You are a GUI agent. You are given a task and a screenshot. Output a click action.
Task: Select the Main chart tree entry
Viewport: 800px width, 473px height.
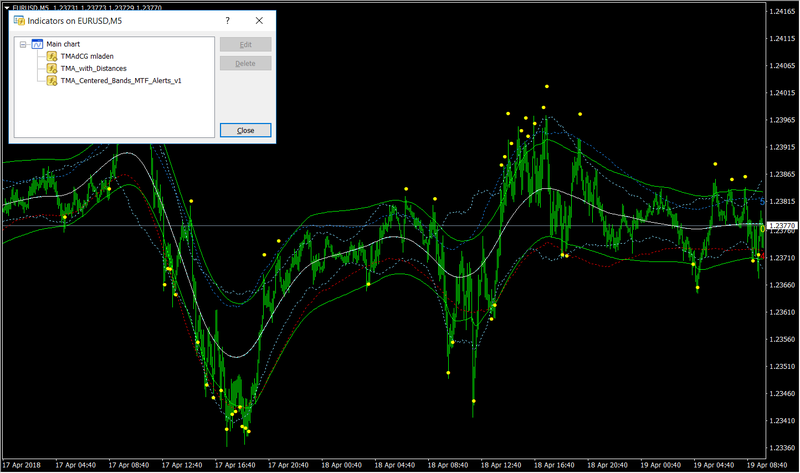(x=63, y=44)
